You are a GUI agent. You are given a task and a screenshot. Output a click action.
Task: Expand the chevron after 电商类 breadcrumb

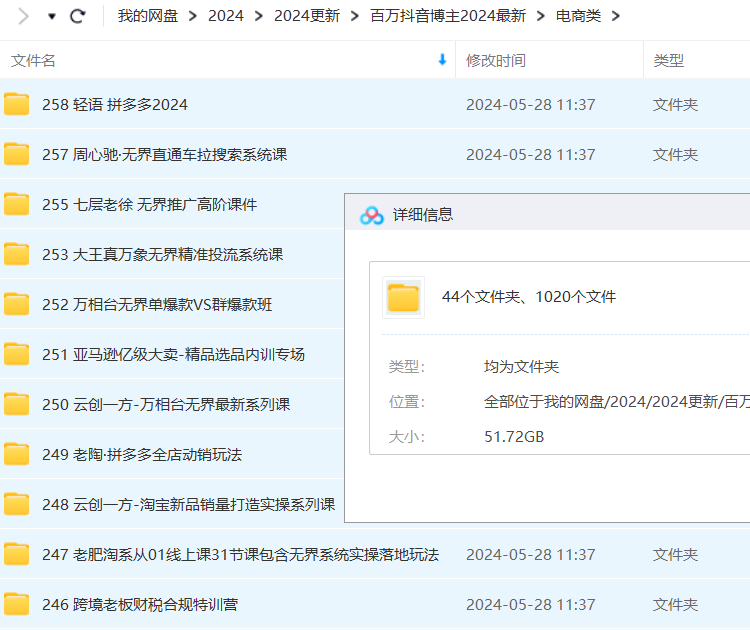coord(615,16)
